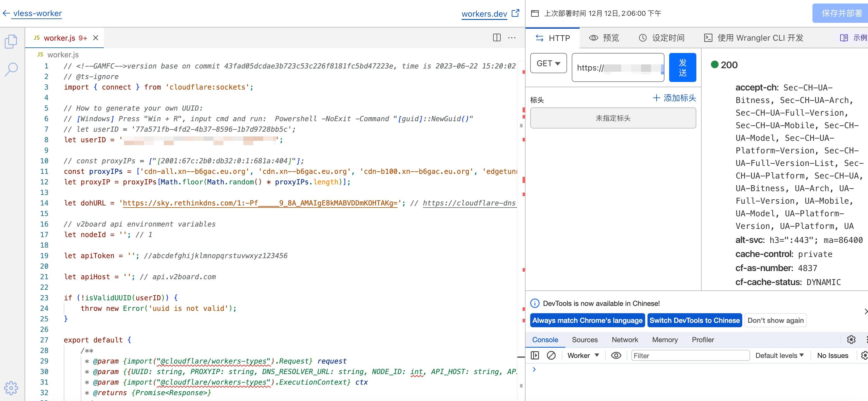
Task: Clear console with the circle-slash icon
Action: click(551, 355)
